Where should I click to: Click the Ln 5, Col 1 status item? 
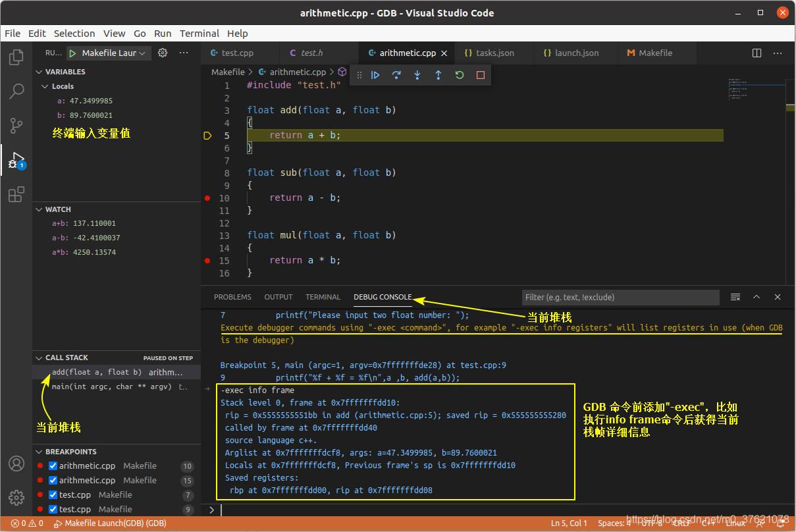coord(569,523)
